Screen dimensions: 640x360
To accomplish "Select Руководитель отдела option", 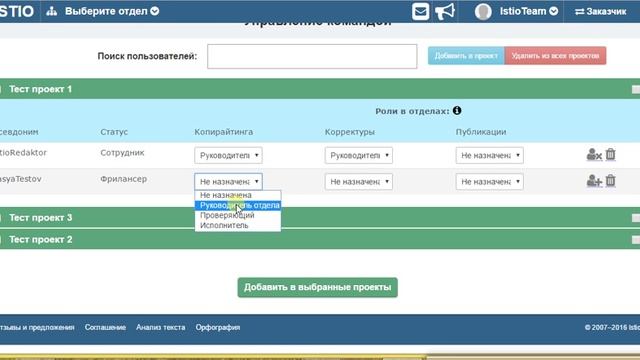I will 238,205.
